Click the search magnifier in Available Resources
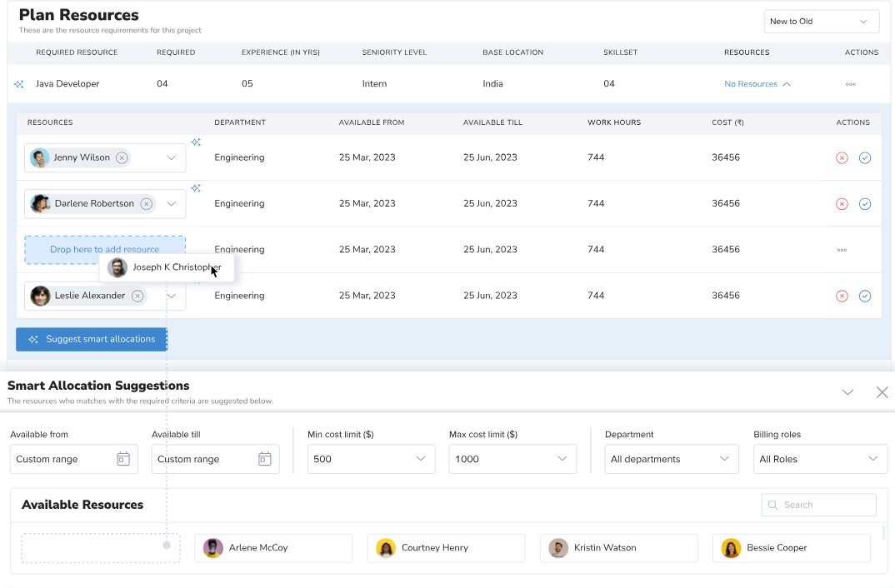The height and width of the screenshot is (588, 895). 773,505
